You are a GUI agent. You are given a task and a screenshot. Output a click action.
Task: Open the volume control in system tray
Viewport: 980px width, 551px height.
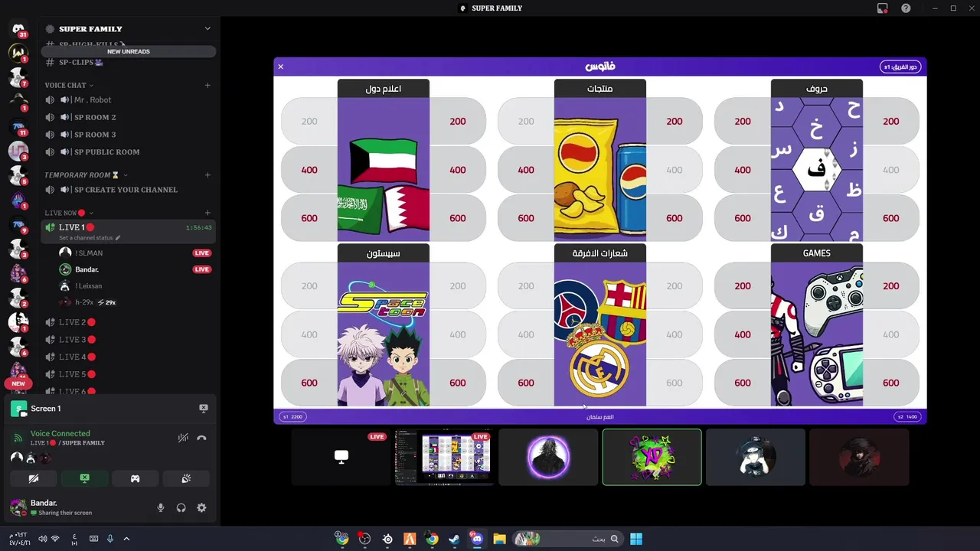(42, 539)
